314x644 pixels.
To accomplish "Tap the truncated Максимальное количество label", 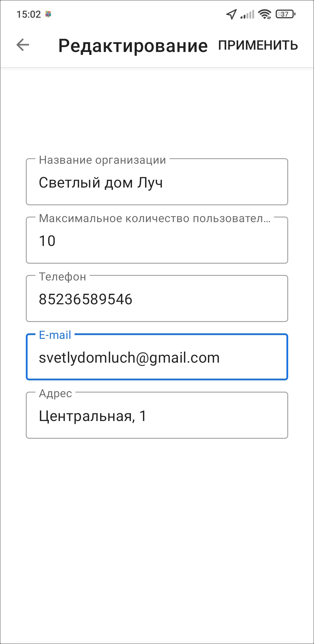I will click(154, 218).
